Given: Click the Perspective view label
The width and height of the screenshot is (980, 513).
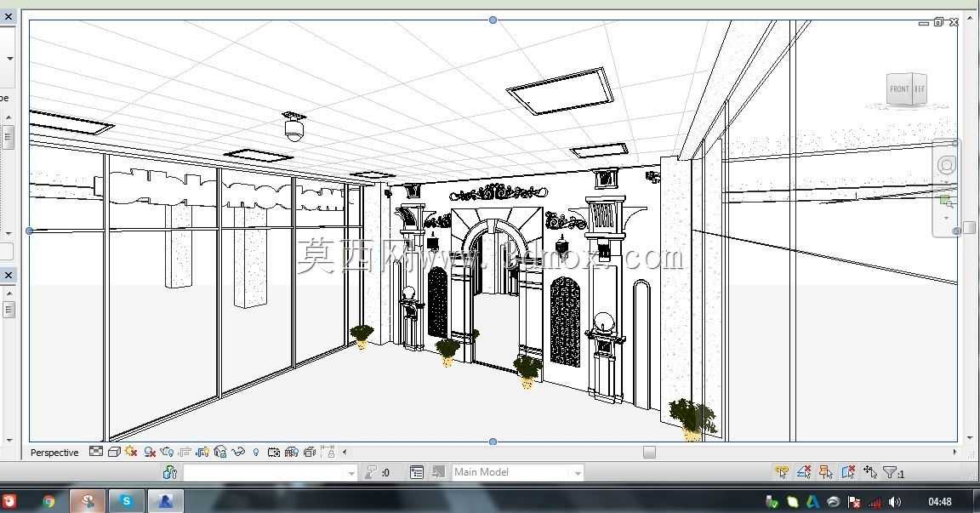Looking at the screenshot, I should (54, 453).
